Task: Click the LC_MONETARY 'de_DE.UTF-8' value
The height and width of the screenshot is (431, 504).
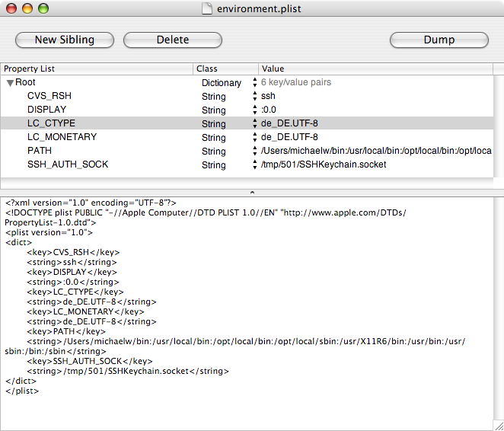Action: click(289, 137)
